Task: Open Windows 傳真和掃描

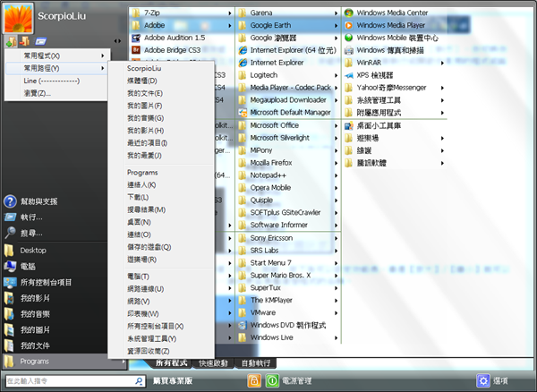Action: [384, 50]
